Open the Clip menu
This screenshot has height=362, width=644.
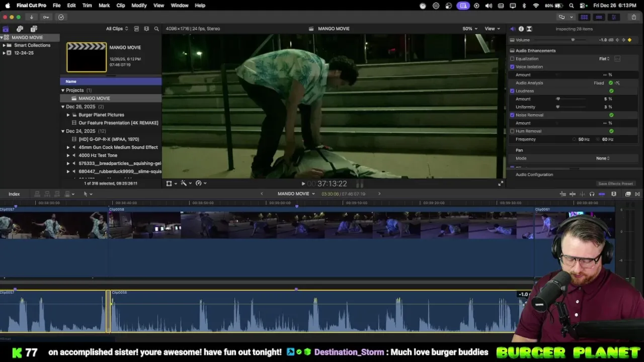click(121, 6)
